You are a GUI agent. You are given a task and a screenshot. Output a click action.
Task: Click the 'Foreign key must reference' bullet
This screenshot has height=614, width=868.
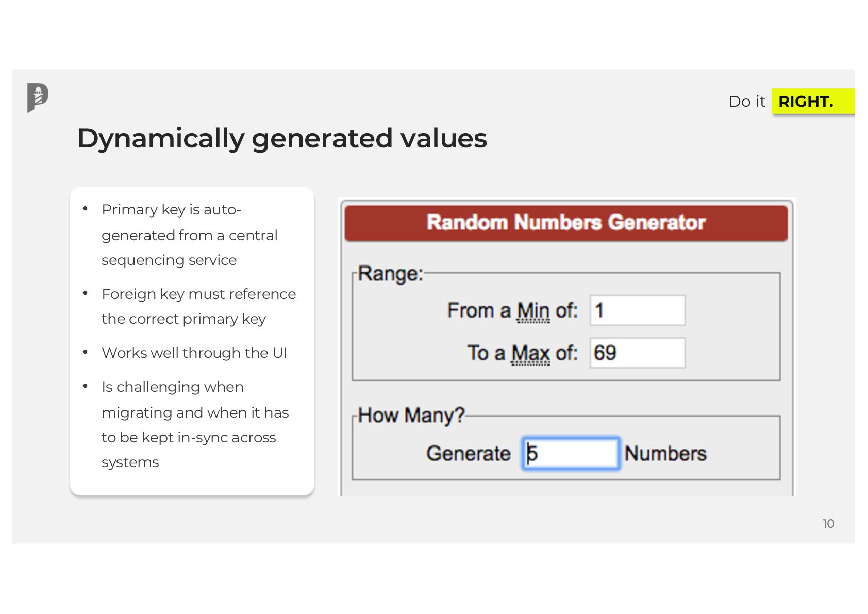click(x=198, y=306)
